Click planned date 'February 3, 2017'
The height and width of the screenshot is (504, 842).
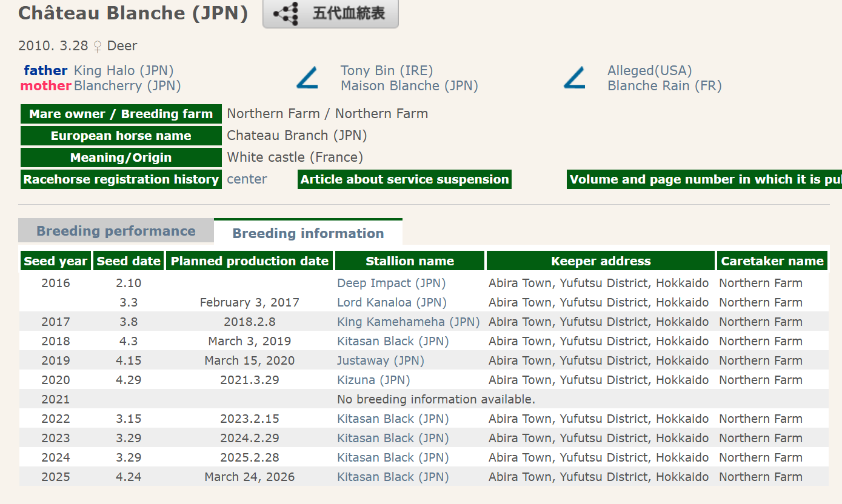(x=249, y=302)
